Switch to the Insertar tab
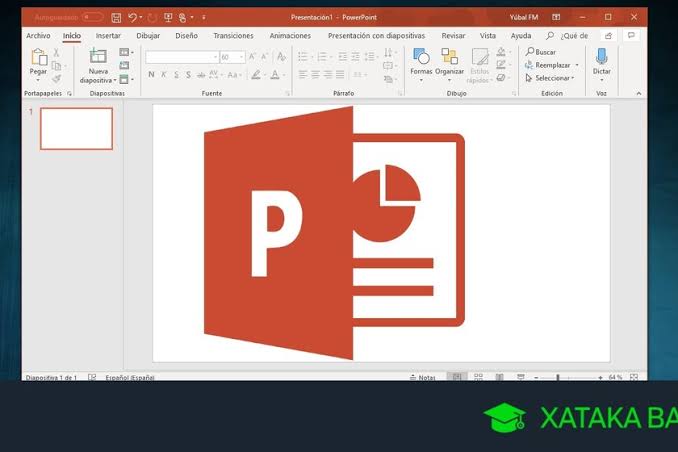 coord(108,35)
